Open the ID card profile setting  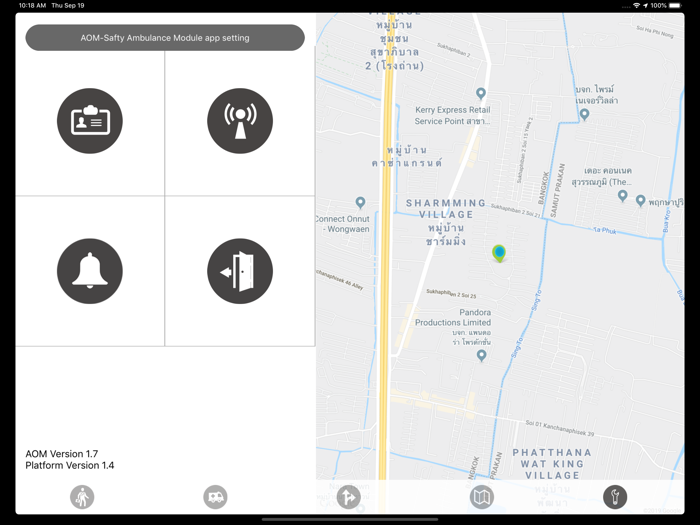(90, 121)
